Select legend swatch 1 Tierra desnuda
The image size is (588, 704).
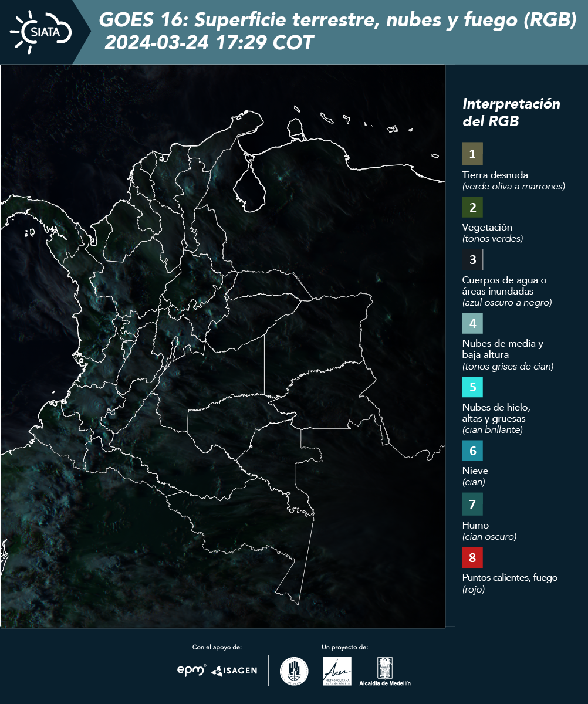472,154
